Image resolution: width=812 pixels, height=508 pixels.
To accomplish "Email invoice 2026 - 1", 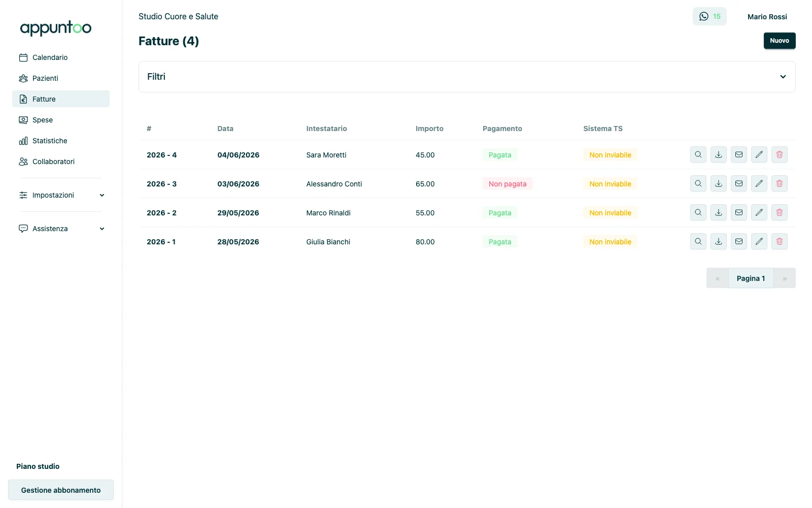I will 739,241.
